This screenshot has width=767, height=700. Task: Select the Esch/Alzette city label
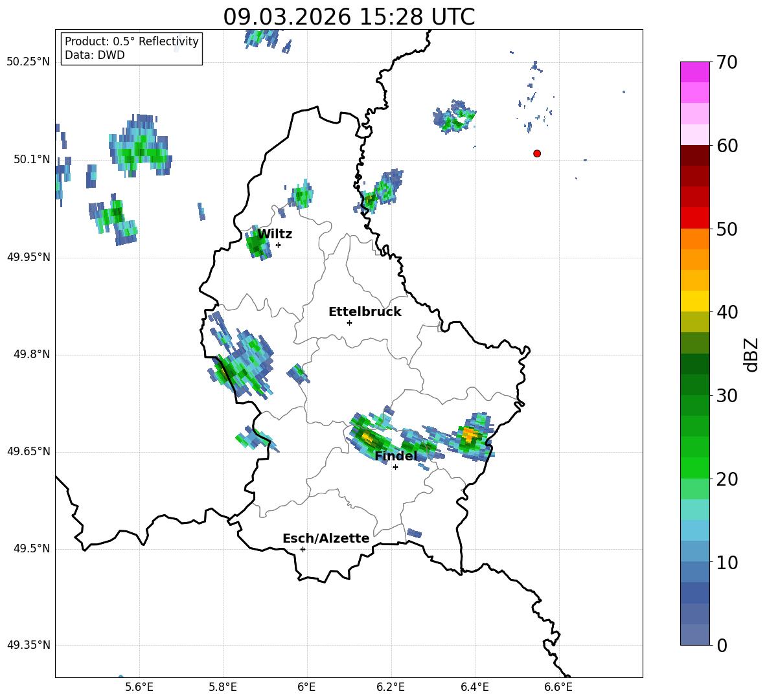326,539
